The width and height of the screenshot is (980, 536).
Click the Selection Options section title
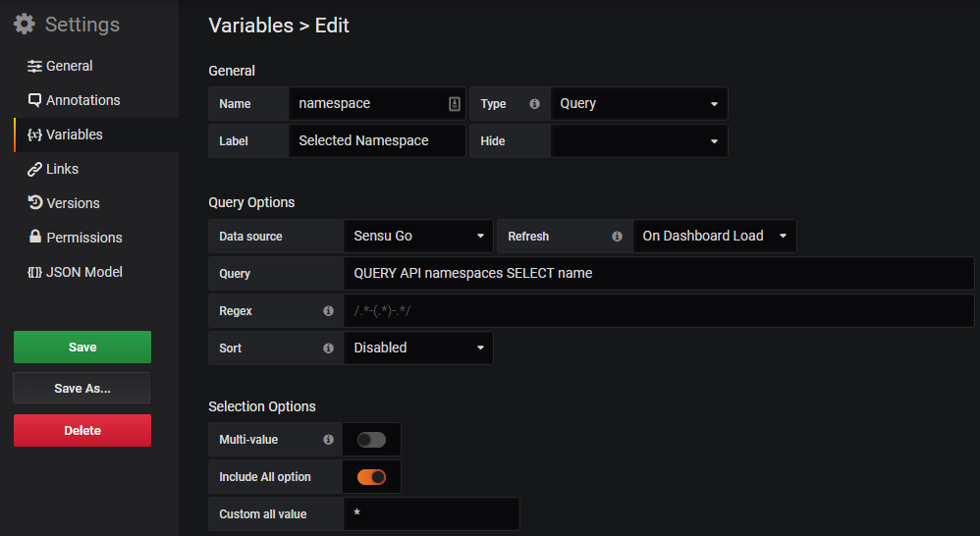262,406
